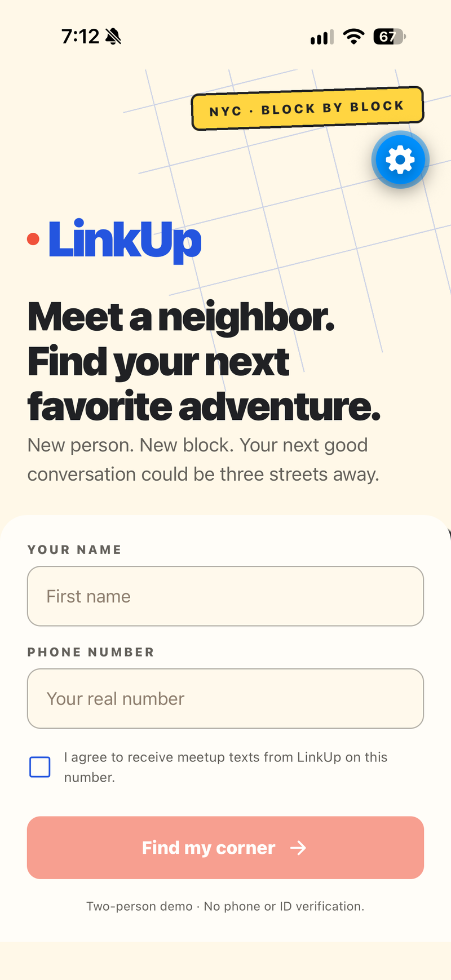Click the red dot beside LinkUp
Viewport: 451px width, 980px height.
tap(33, 240)
